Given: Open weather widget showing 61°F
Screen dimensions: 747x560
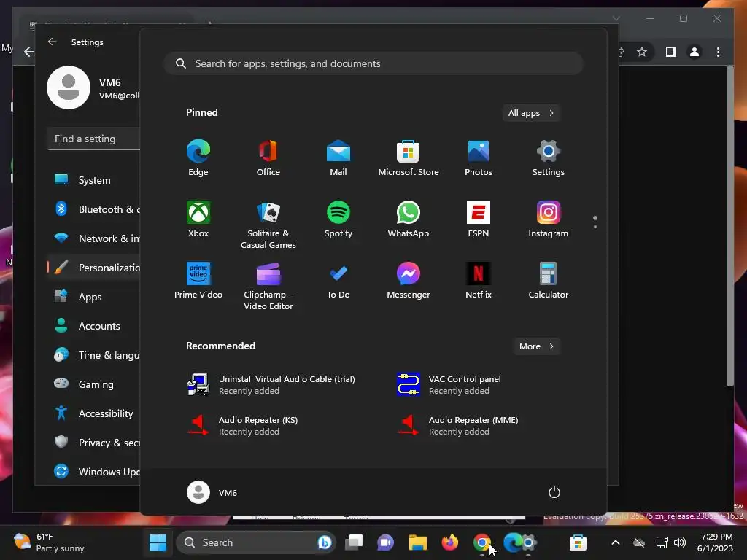Looking at the screenshot, I should pyautogui.click(x=49, y=542).
